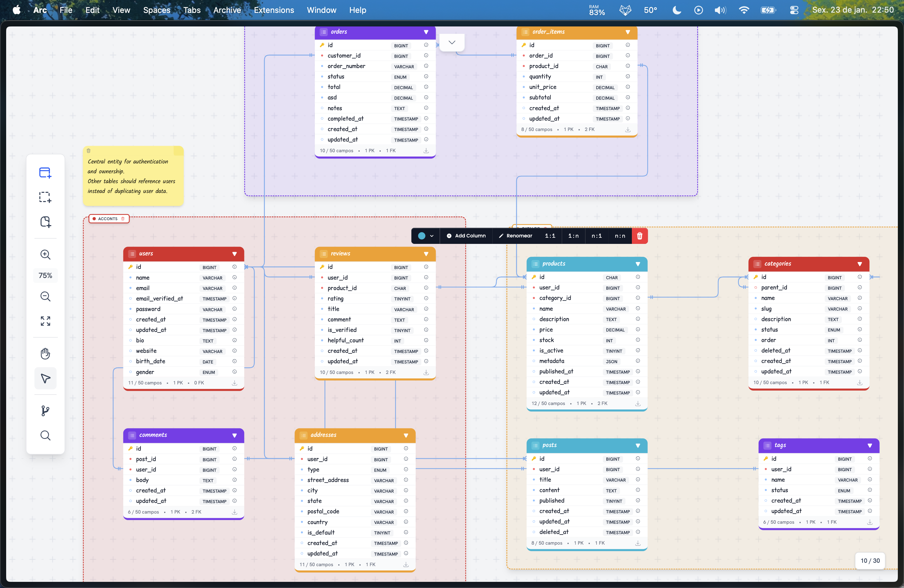Collapse the users table
The image size is (904, 588).
(234, 254)
